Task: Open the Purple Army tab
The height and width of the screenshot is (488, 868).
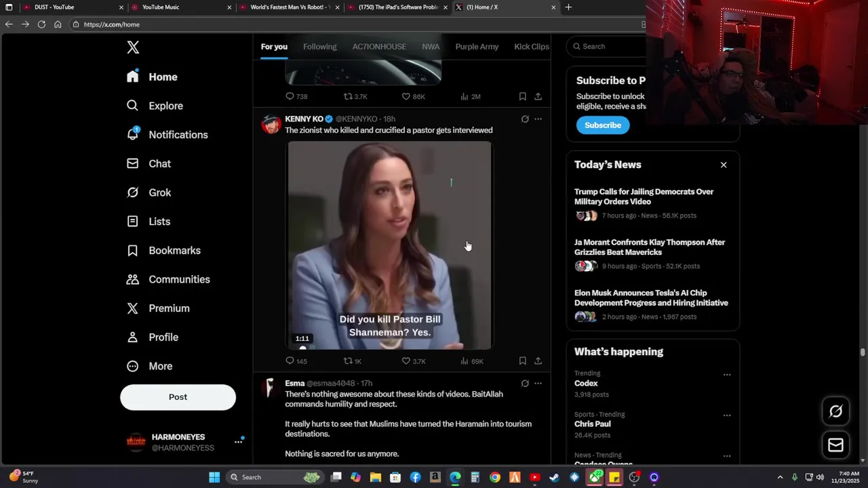Action: pos(477,47)
